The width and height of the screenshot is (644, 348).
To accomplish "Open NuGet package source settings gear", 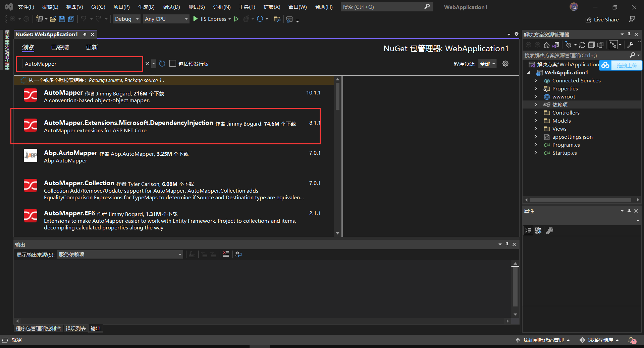I will (x=505, y=64).
